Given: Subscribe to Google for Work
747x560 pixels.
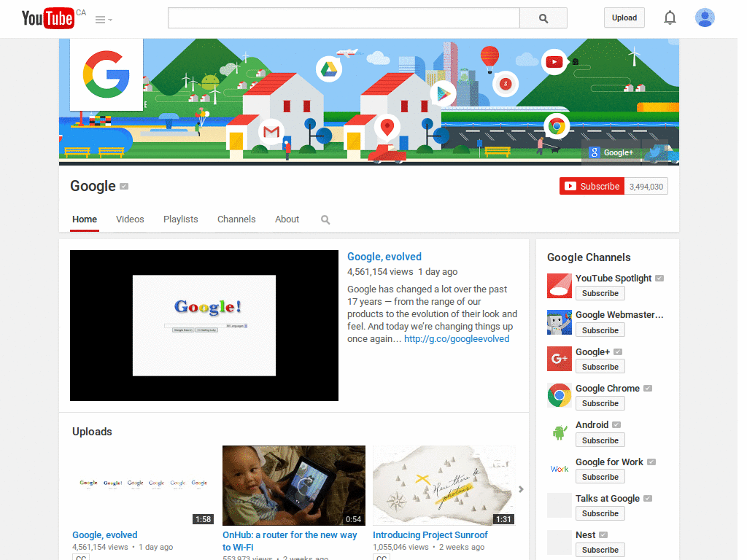Looking at the screenshot, I should coord(600,477).
